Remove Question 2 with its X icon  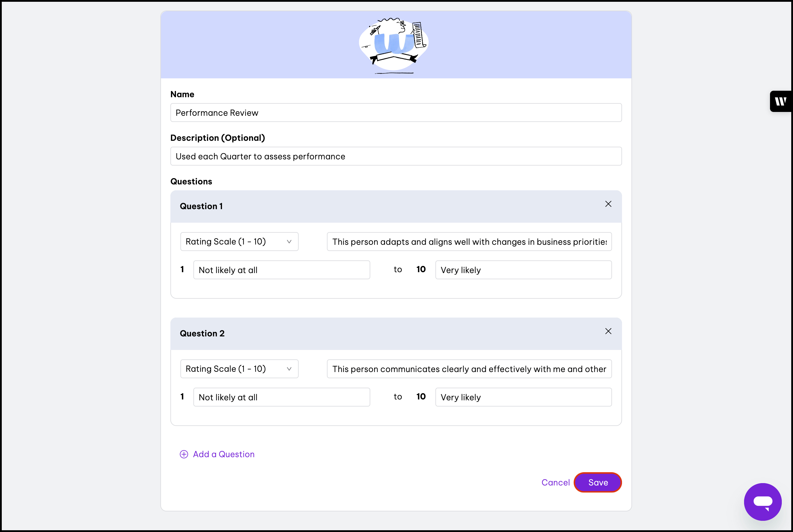[x=608, y=331]
